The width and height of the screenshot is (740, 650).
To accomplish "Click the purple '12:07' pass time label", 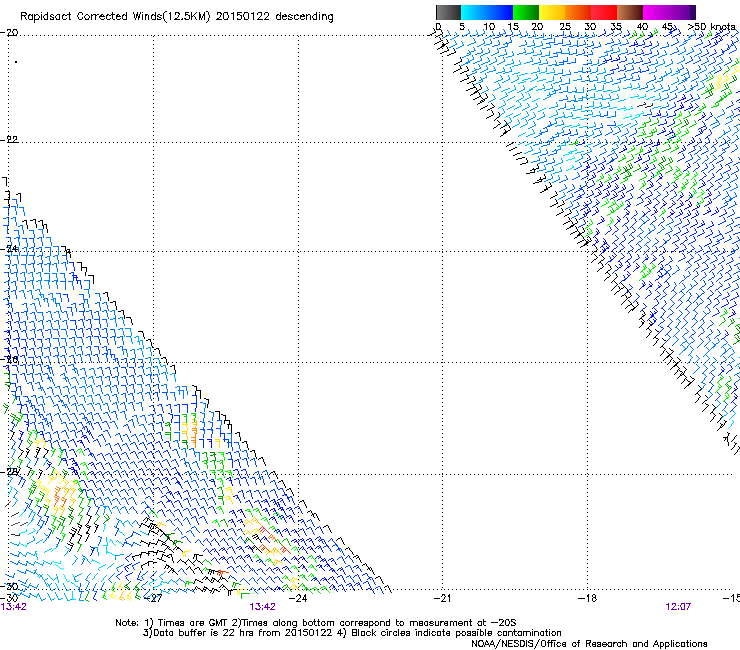I will coord(678,607).
